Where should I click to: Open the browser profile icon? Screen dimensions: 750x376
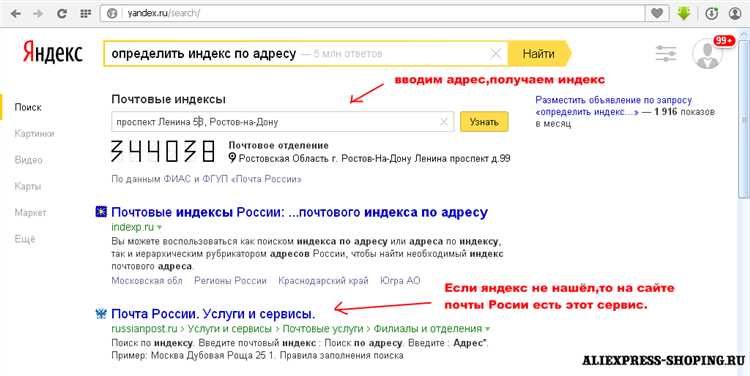pos(735,13)
